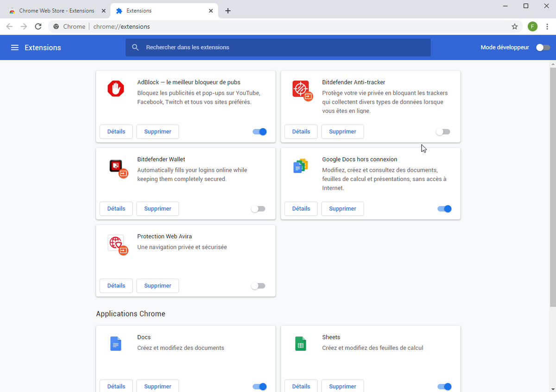This screenshot has width=556, height=392.
Task: Click Supprimer for AdBlock
Action: (158, 131)
